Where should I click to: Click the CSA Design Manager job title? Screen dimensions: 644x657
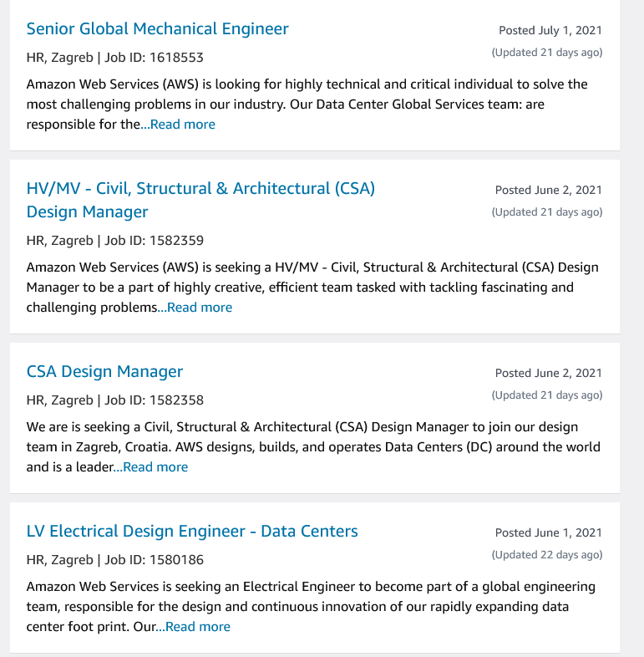pos(104,372)
